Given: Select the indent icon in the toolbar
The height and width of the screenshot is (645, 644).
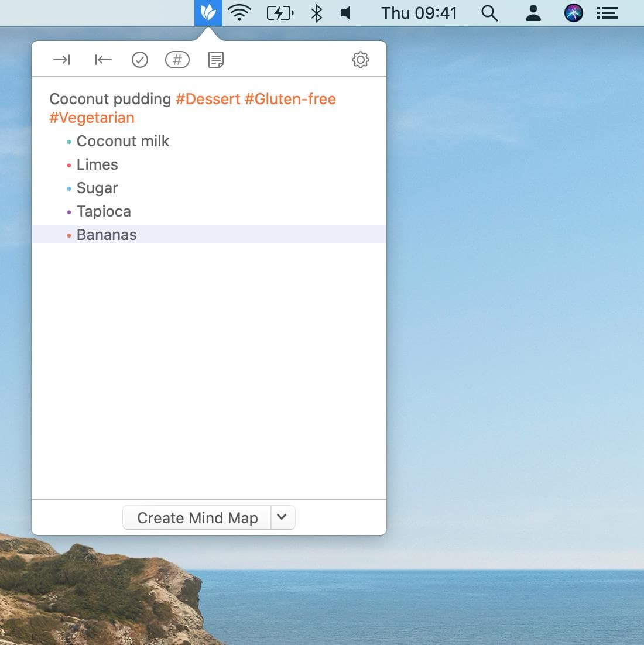Looking at the screenshot, I should [61, 59].
